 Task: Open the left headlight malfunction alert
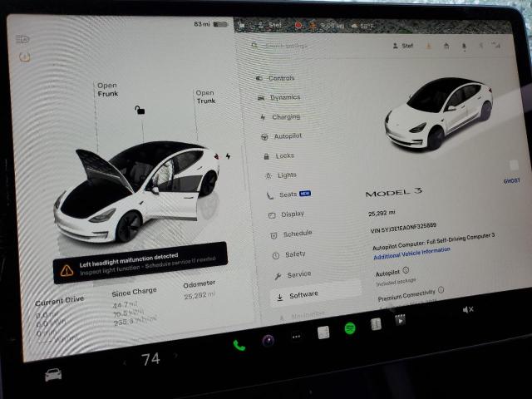pyautogui.click(x=140, y=263)
